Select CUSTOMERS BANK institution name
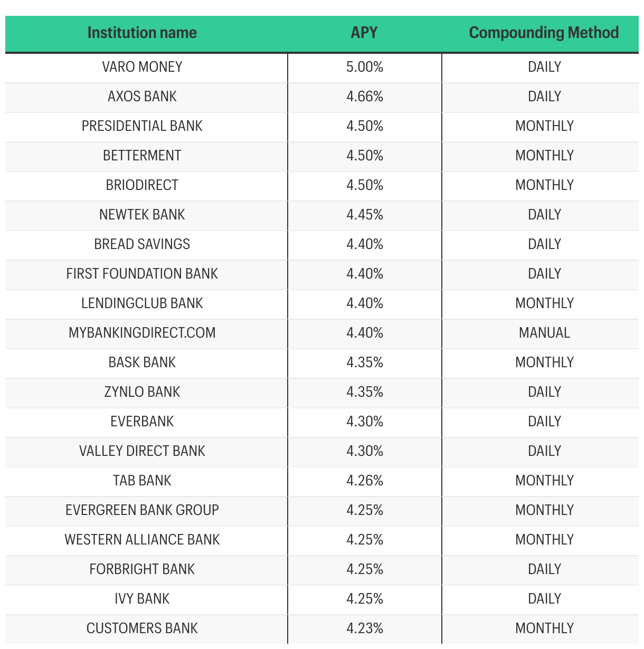Screen dimensions: 644x649 142,628
